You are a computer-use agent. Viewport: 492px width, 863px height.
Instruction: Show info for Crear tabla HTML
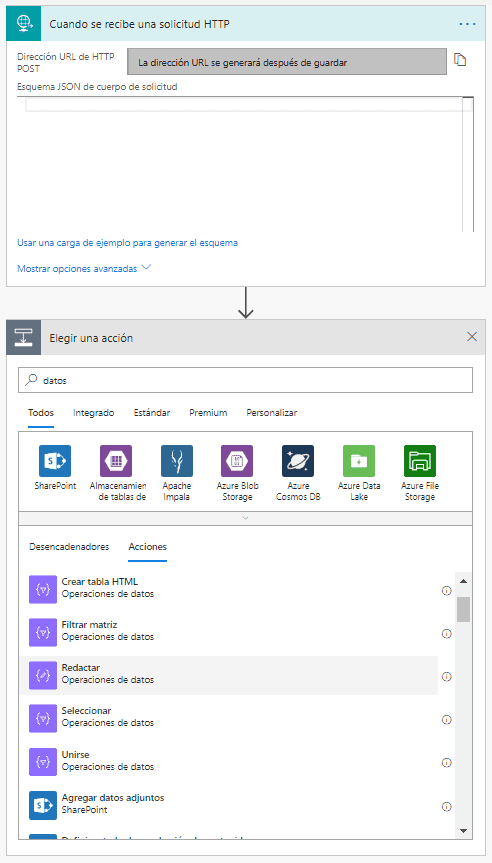point(447,591)
